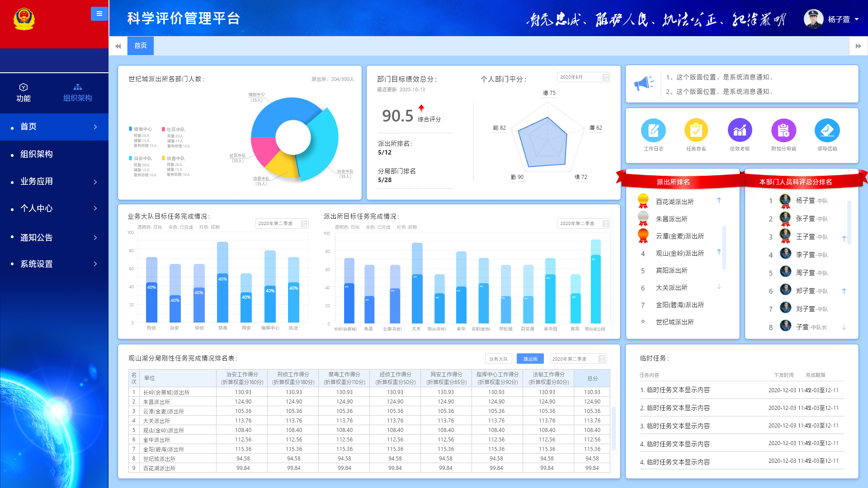Expand the 个人中心 sidebar chevron
This screenshot has height=488, width=868.
(x=95, y=208)
